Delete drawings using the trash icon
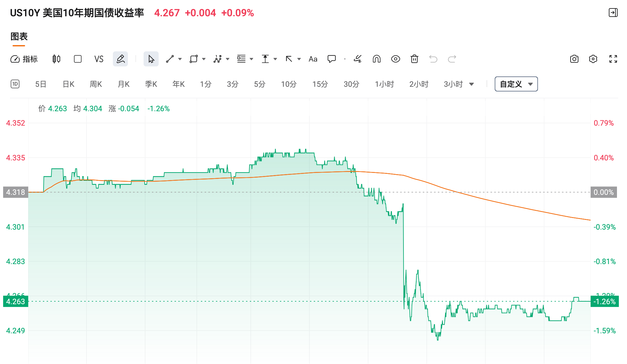The width and height of the screenshot is (627, 364). pyautogui.click(x=414, y=59)
